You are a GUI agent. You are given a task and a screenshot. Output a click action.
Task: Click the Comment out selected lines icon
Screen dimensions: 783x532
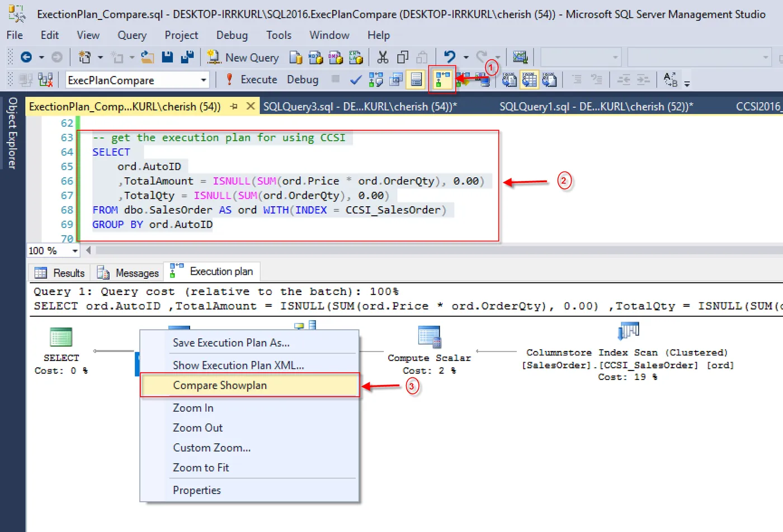coord(577,80)
